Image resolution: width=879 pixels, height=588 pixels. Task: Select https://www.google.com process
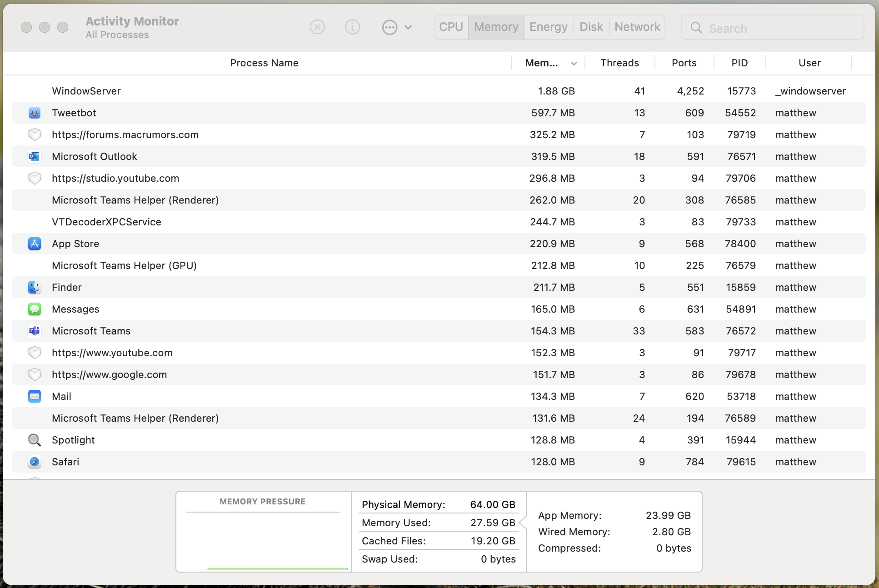110,374
